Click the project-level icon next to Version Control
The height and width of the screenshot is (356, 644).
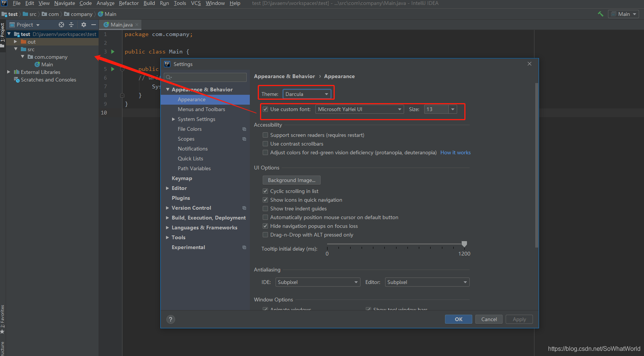pyautogui.click(x=244, y=208)
